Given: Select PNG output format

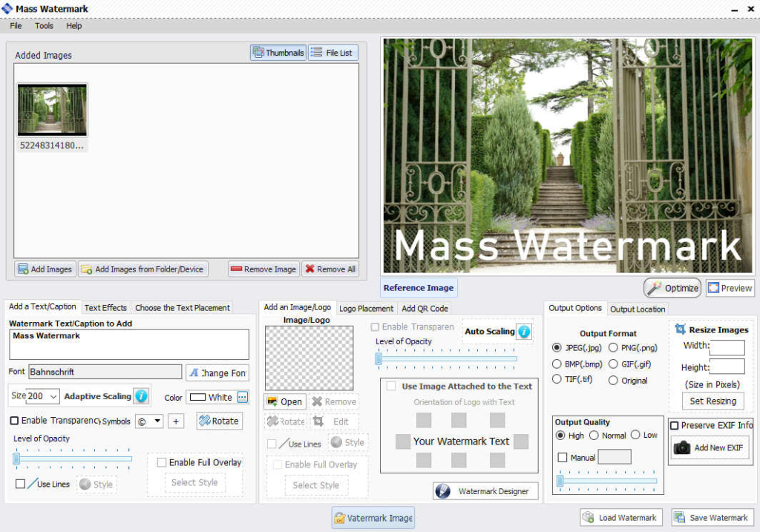Looking at the screenshot, I should [613, 348].
